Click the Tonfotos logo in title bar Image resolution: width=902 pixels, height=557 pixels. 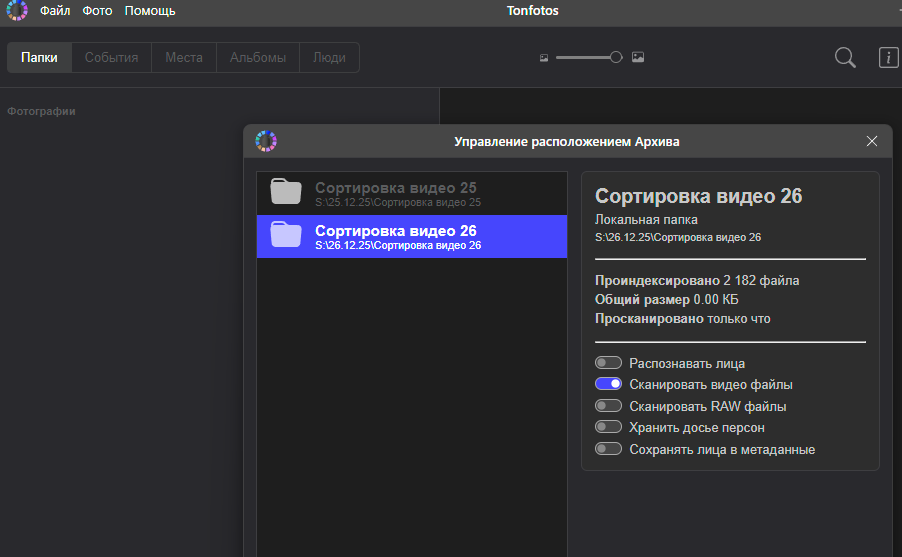pos(17,11)
